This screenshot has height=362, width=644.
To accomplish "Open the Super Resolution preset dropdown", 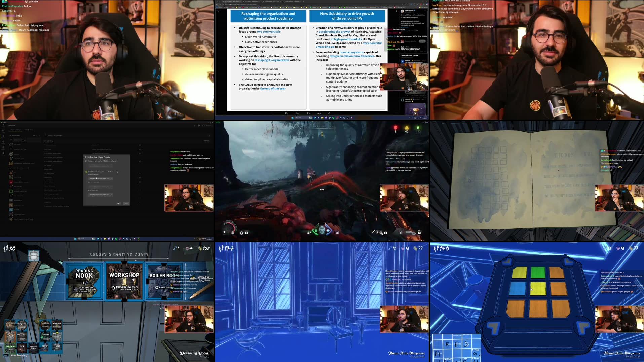I will [x=101, y=195].
